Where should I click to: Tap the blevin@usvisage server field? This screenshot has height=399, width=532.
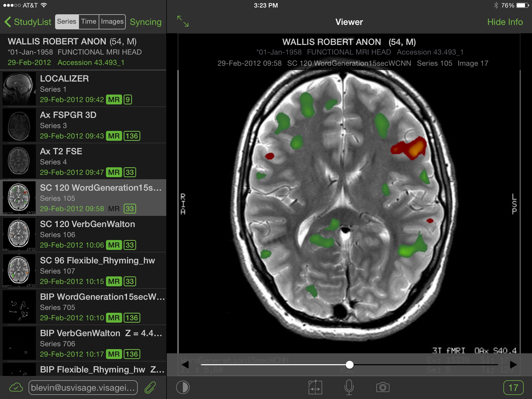[83, 388]
